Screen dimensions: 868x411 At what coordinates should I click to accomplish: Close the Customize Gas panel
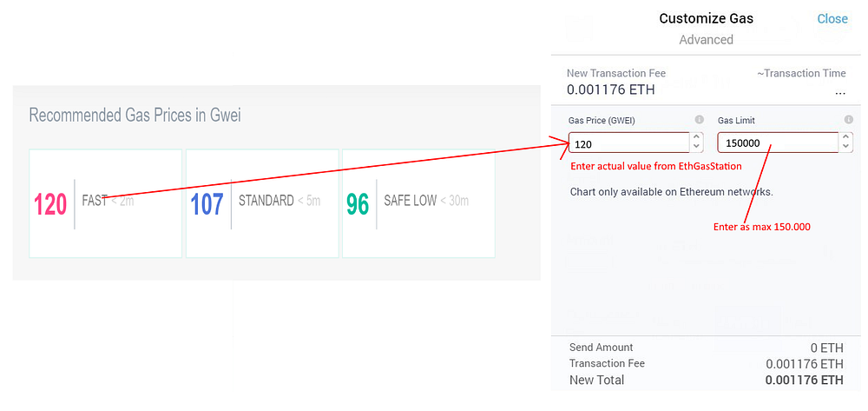click(x=832, y=19)
